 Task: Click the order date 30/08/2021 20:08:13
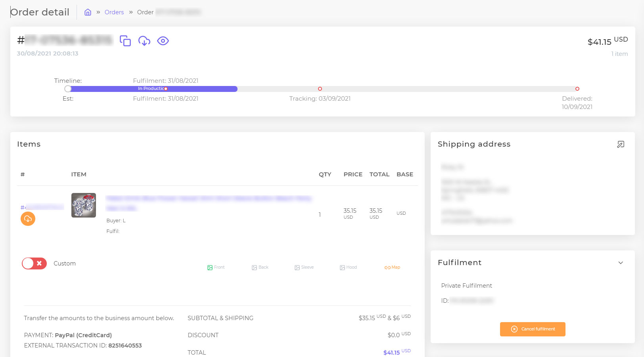[x=48, y=53]
